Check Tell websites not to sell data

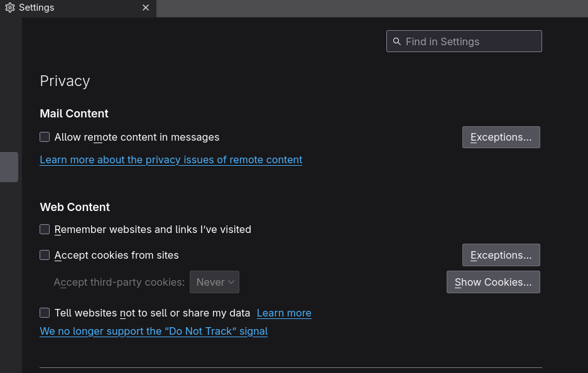(45, 313)
